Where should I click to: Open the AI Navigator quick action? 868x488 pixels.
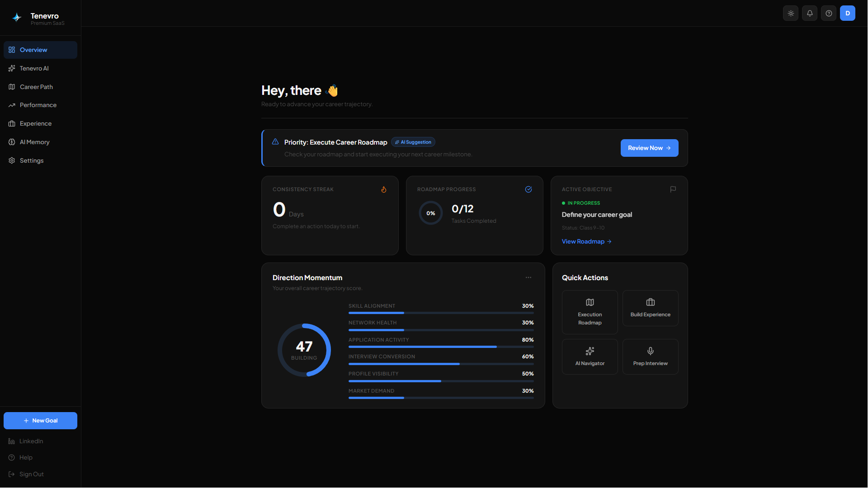click(590, 357)
